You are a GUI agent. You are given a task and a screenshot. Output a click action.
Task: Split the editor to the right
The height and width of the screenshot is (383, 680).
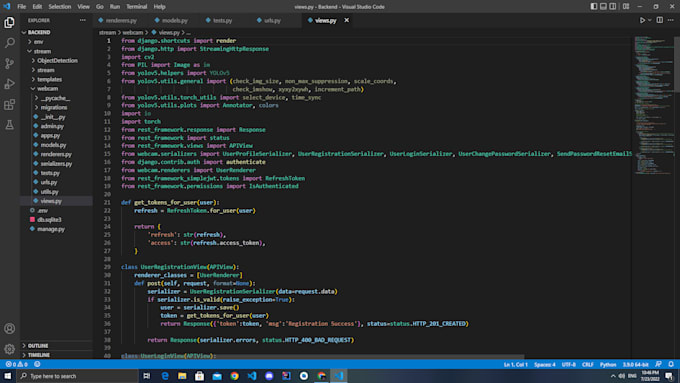click(x=660, y=20)
